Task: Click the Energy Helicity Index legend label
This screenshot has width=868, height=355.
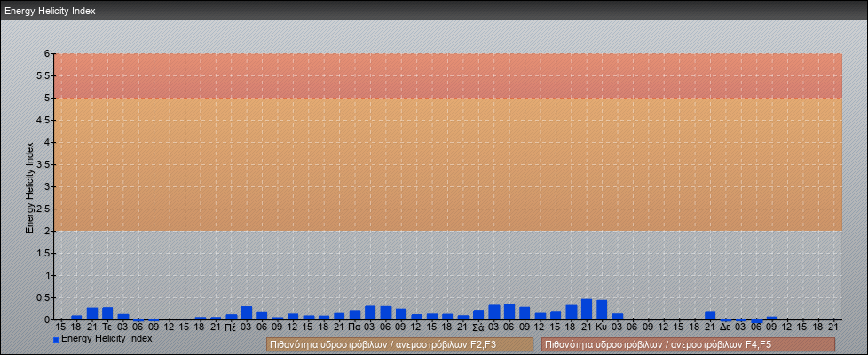Action: pyautogui.click(x=107, y=338)
